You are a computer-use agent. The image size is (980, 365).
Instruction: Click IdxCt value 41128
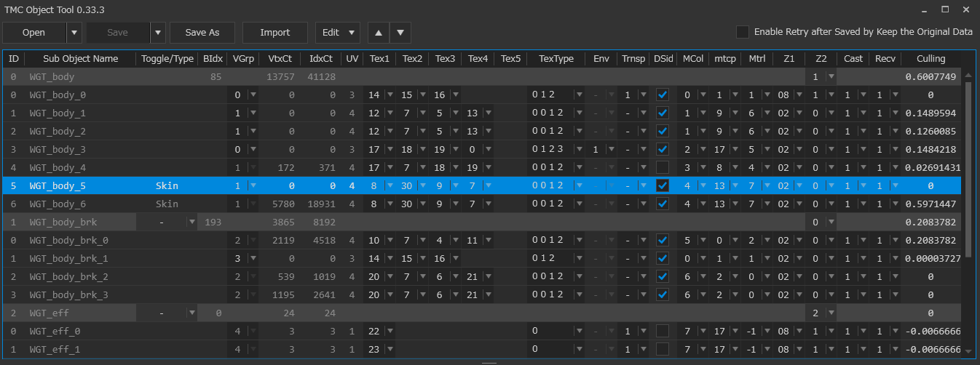[x=321, y=76]
